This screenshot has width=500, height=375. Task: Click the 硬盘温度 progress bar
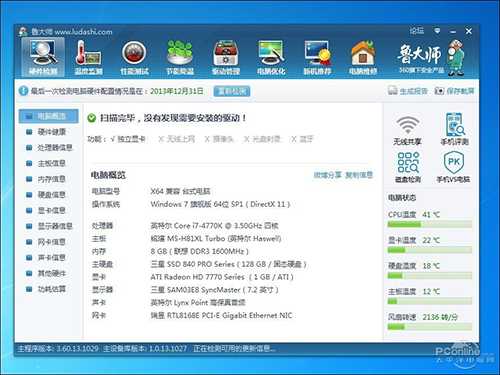click(x=430, y=276)
